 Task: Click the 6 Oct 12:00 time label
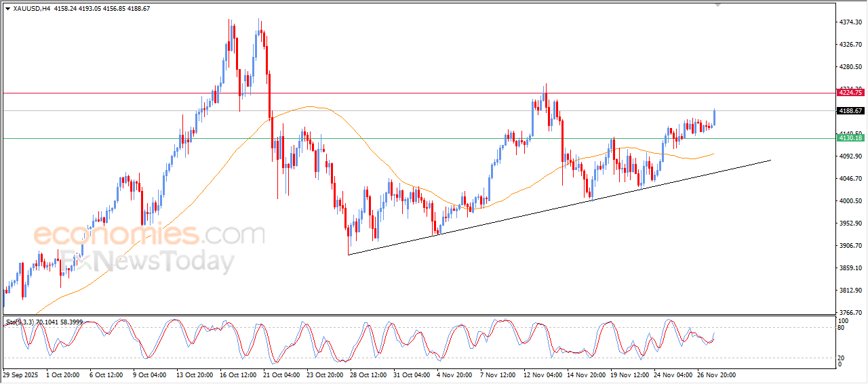tap(106, 375)
